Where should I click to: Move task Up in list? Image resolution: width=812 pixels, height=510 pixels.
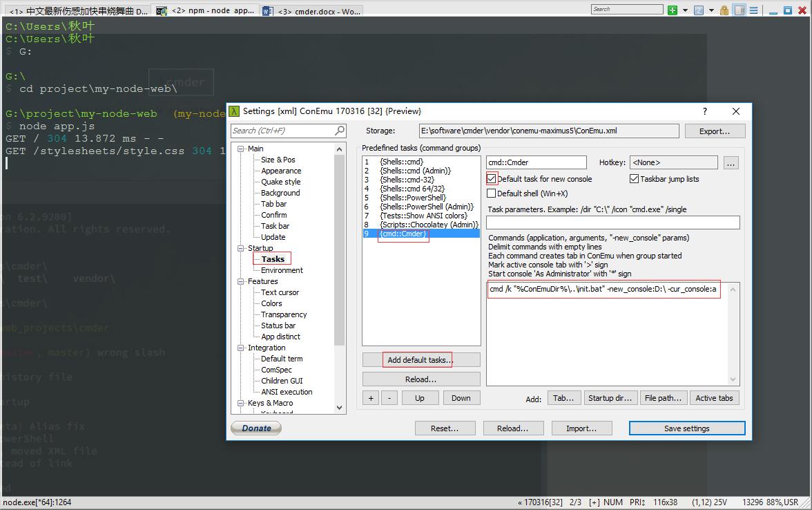(420, 398)
